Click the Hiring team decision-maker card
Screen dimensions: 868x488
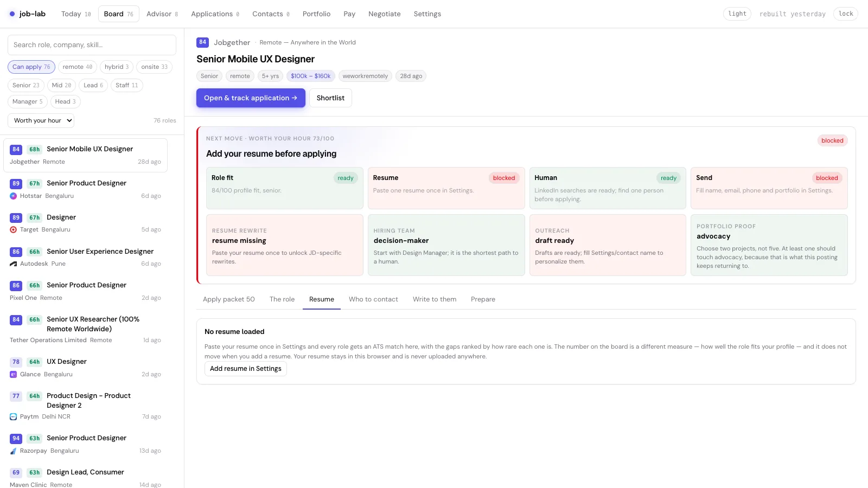click(x=446, y=245)
